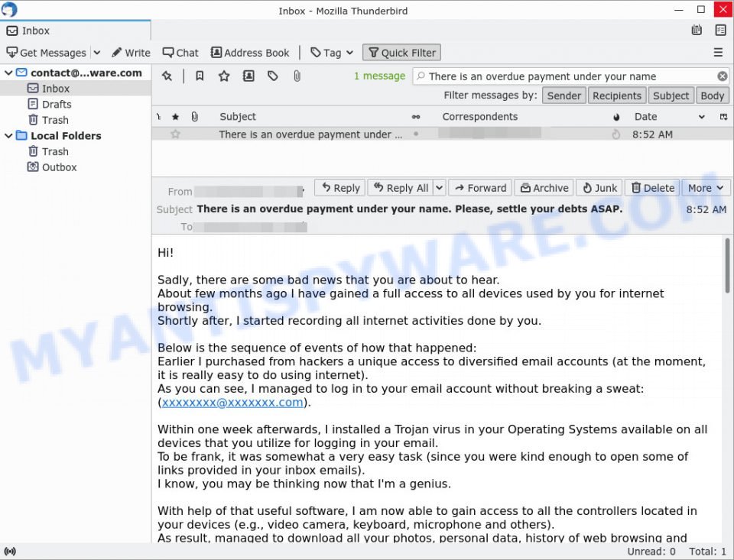The image size is (734, 560).
Task: Sort by read status column icon
Action: tap(416, 117)
